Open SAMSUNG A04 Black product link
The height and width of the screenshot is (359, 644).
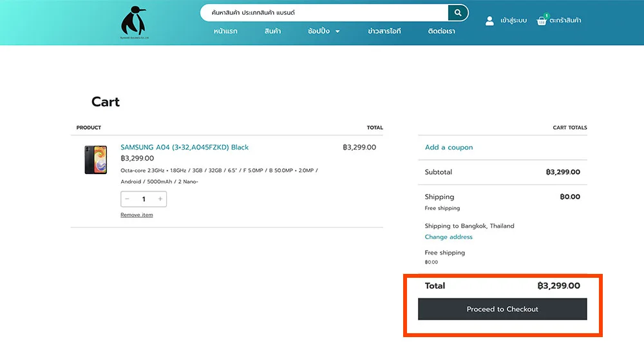point(184,147)
